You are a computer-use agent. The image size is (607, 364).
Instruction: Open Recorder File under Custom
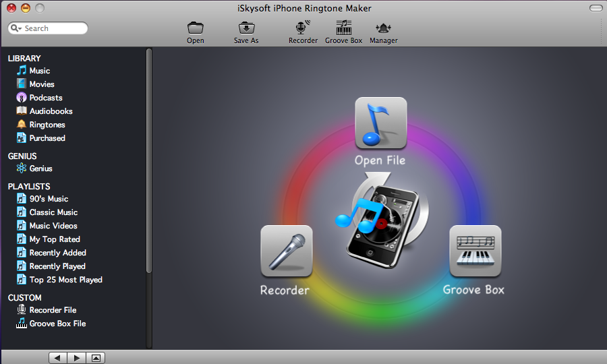pyautogui.click(x=52, y=310)
